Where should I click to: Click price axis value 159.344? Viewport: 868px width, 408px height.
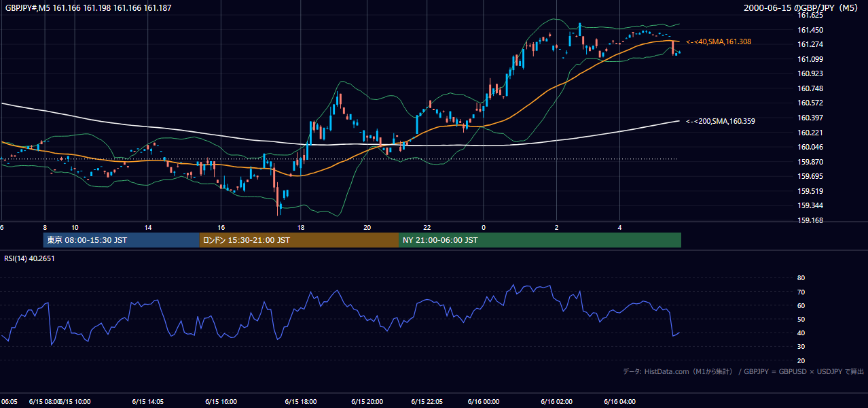[x=810, y=205]
